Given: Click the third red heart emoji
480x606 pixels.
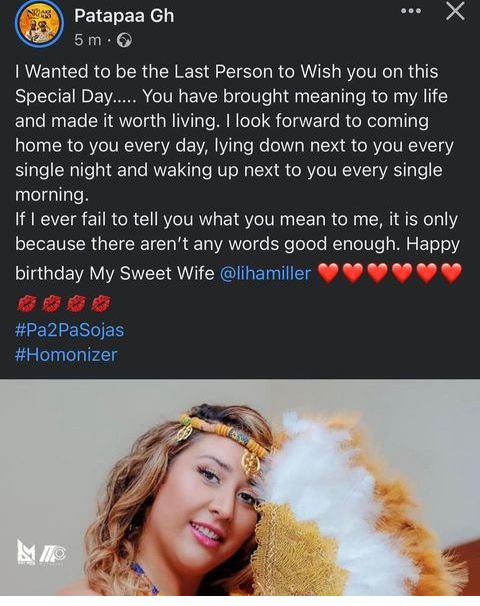Looking at the screenshot, I should click(x=377, y=273).
